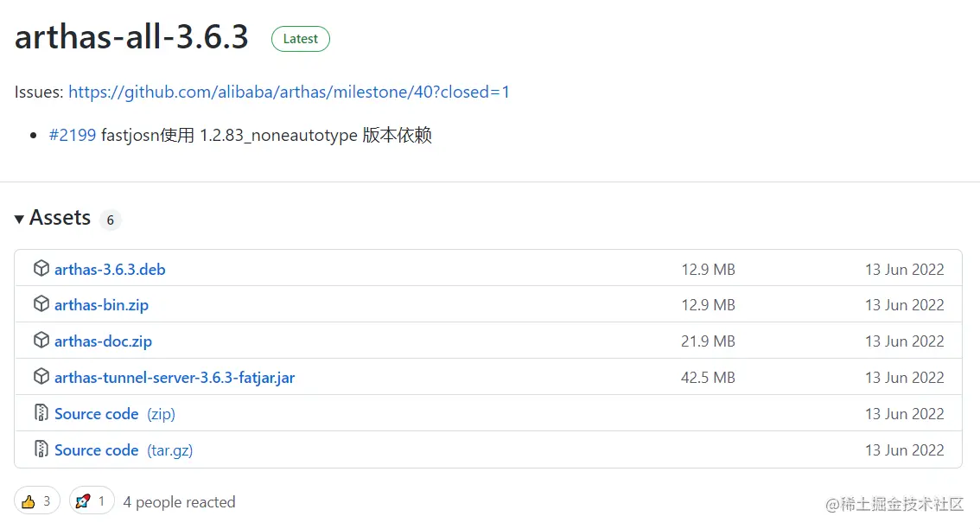
Task: Toggle the thumbs up reaction
Action: tap(37, 500)
